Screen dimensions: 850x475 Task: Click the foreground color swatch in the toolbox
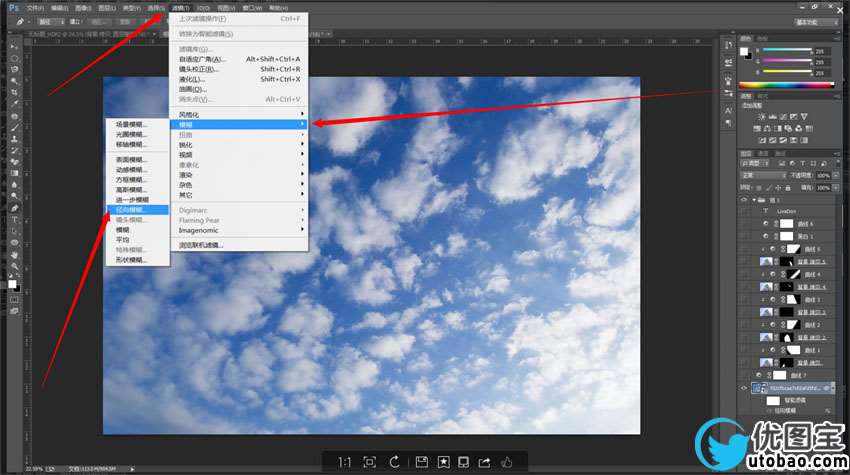(x=12, y=285)
